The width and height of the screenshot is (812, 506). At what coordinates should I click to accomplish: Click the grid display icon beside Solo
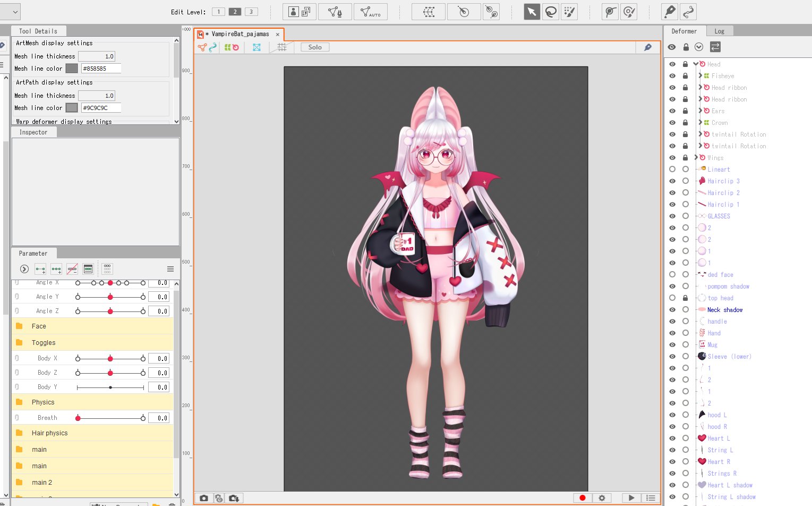282,47
